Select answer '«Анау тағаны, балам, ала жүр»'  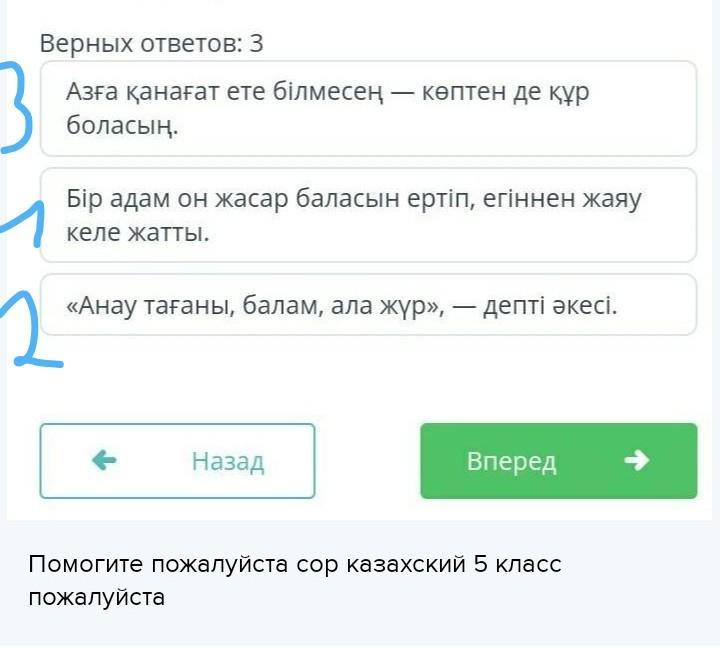coord(367,304)
